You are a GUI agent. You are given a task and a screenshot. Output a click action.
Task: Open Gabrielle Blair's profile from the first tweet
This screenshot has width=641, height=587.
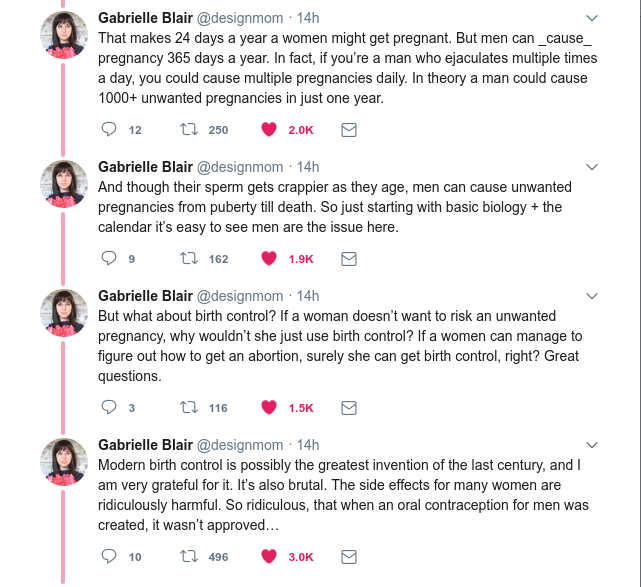click(144, 18)
